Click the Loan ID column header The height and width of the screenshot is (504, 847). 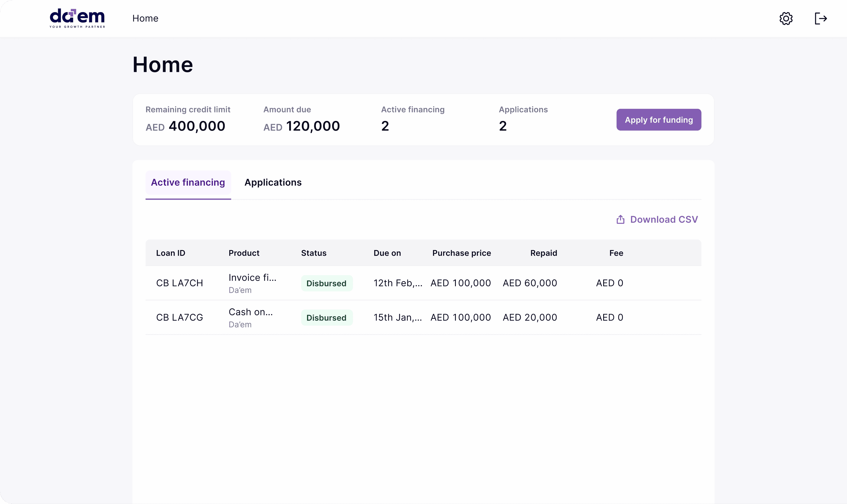click(x=171, y=253)
